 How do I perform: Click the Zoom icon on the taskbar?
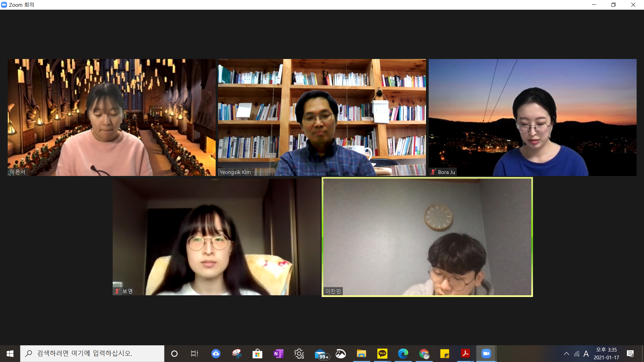pos(486,354)
